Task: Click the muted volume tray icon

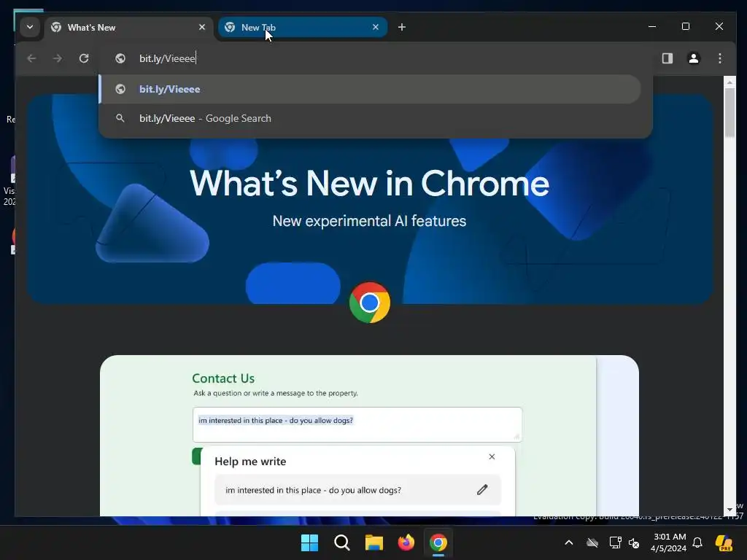Action: click(x=634, y=542)
